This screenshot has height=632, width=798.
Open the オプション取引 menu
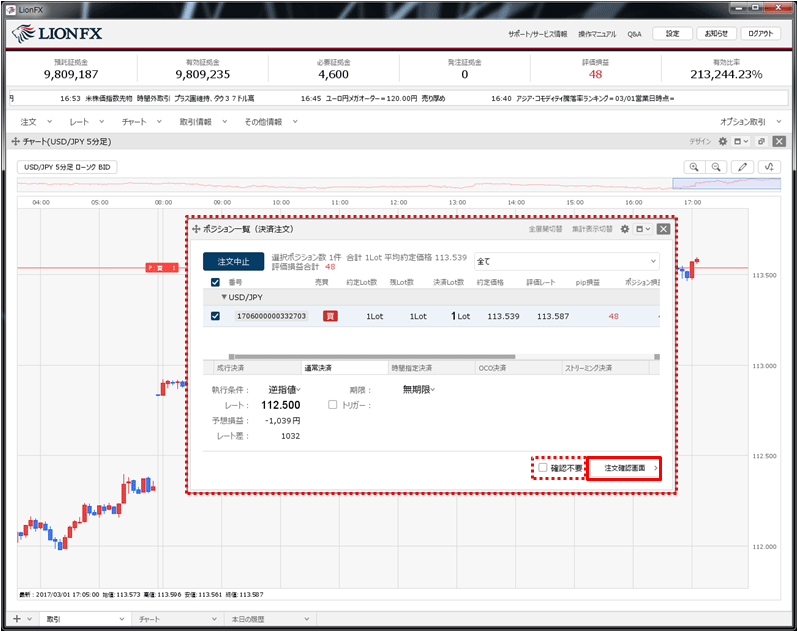750,122
